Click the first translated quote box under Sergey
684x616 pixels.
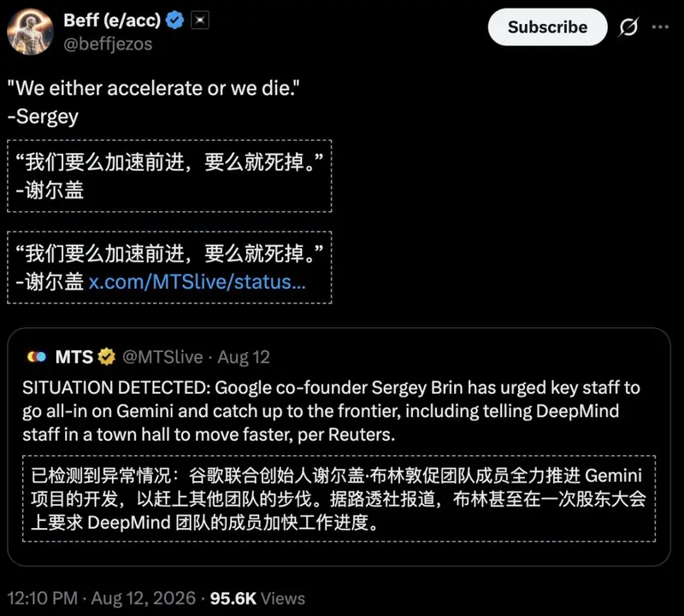click(169, 176)
